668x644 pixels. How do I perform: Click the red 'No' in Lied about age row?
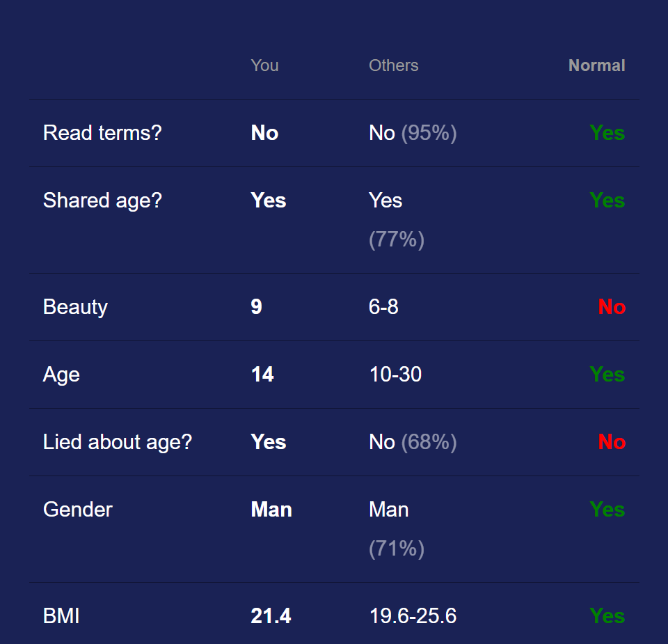[612, 442]
